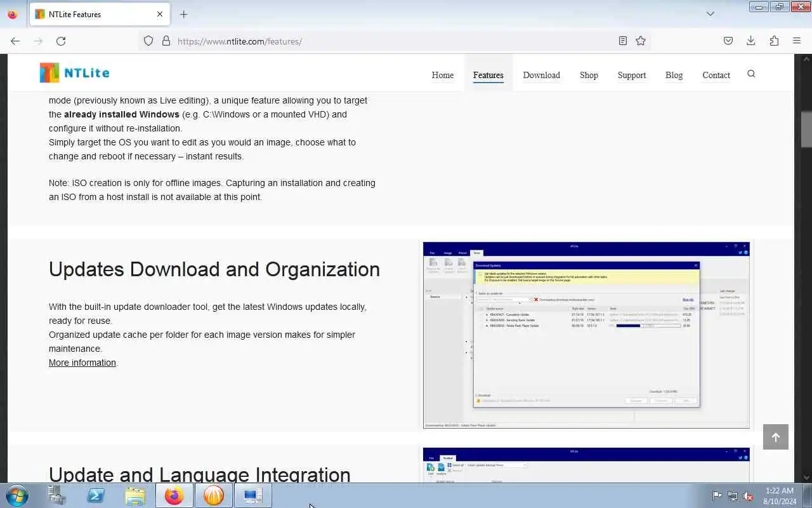Expand the list all tabs chevron
812x508 pixels.
coord(710,13)
